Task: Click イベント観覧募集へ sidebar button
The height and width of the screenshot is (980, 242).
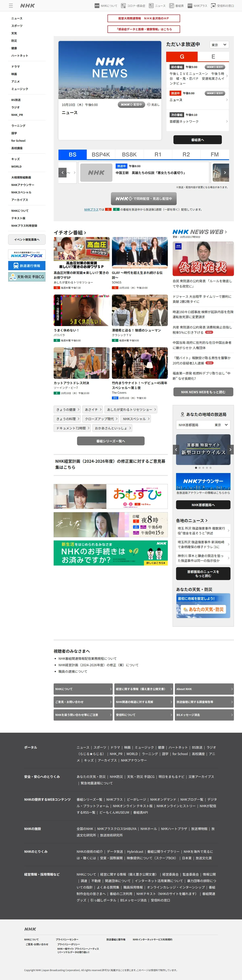Action: (x=27, y=239)
